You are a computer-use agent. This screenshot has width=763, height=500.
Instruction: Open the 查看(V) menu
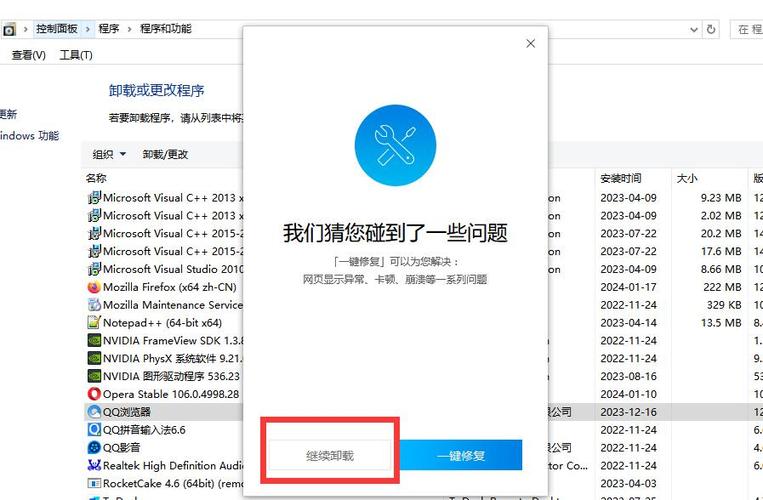[x=29, y=55]
